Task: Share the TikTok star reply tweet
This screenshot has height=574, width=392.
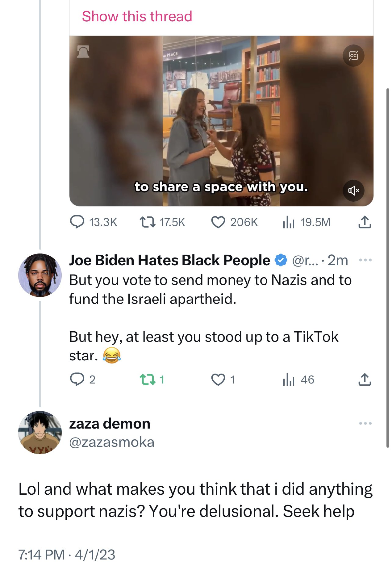Action: [x=364, y=379]
